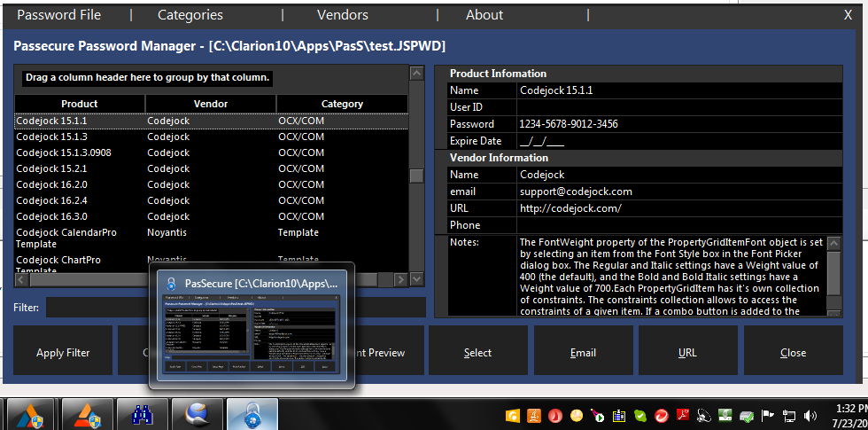Click the network connection tray icon
Screen dimensions: 868x430
(x=789, y=415)
